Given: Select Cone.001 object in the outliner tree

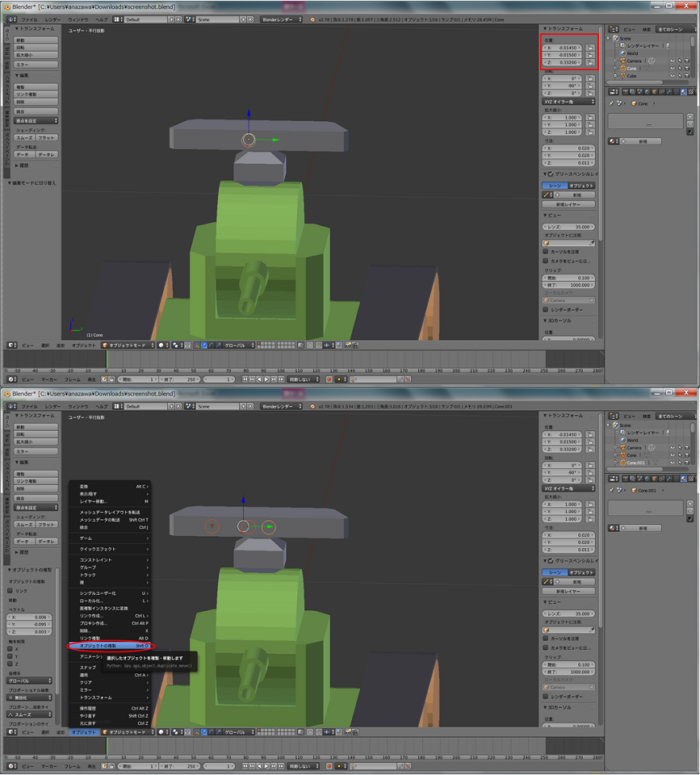Looking at the screenshot, I should [636, 463].
